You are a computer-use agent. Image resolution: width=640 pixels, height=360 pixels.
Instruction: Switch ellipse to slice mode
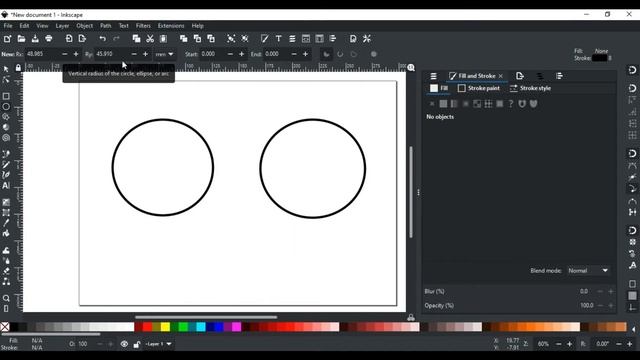[327, 54]
